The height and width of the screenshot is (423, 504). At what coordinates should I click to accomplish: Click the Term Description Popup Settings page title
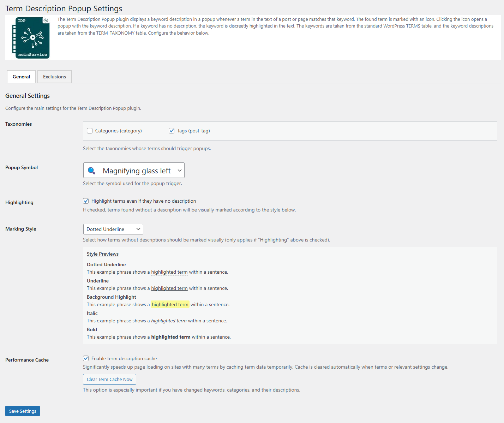click(x=64, y=8)
